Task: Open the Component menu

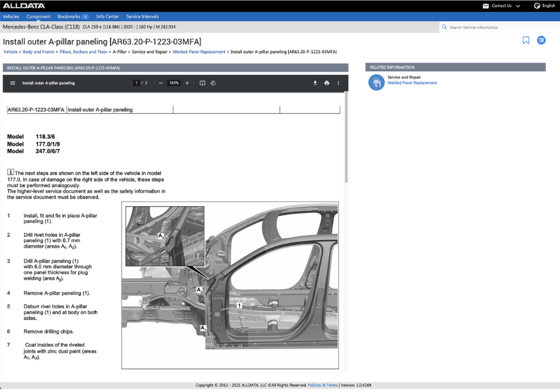Action: coord(38,16)
